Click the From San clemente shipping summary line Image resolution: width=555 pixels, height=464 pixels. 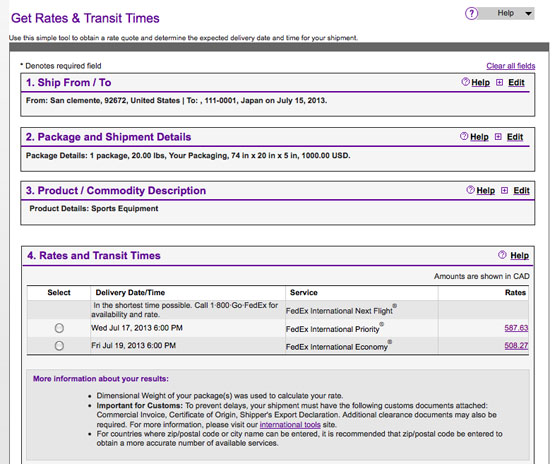point(176,101)
